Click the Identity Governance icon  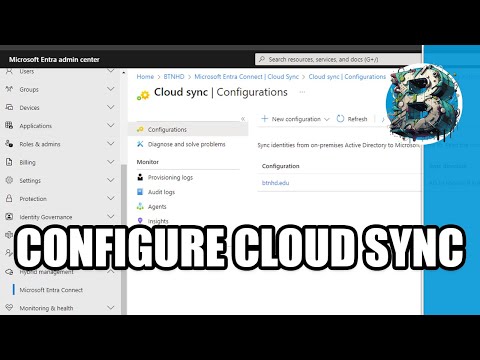[x=9, y=217]
